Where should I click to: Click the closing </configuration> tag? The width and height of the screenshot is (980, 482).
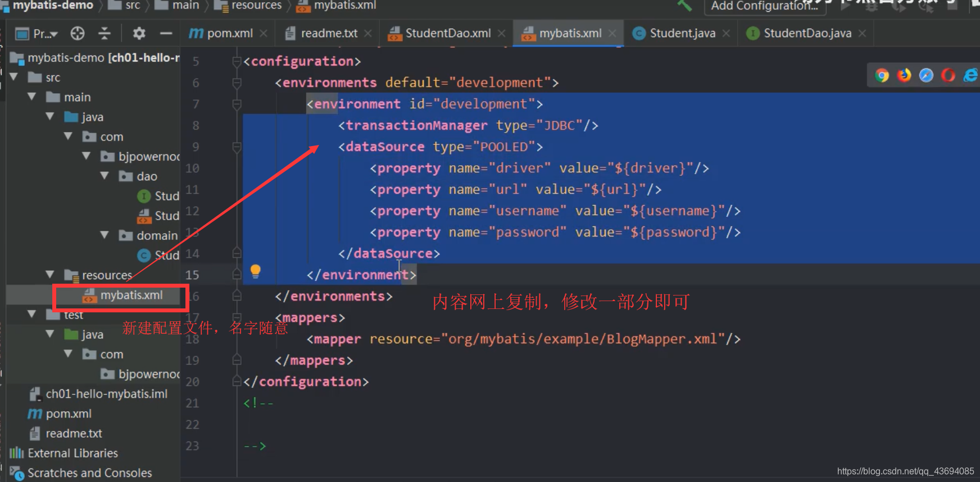pos(306,381)
